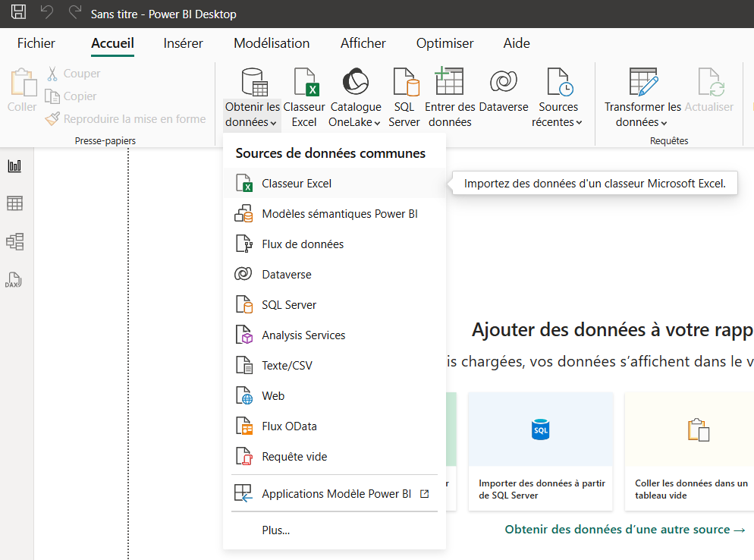This screenshot has width=754, height=560.
Task: Switch to Model view in sidebar
Action: [x=15, y=241]
